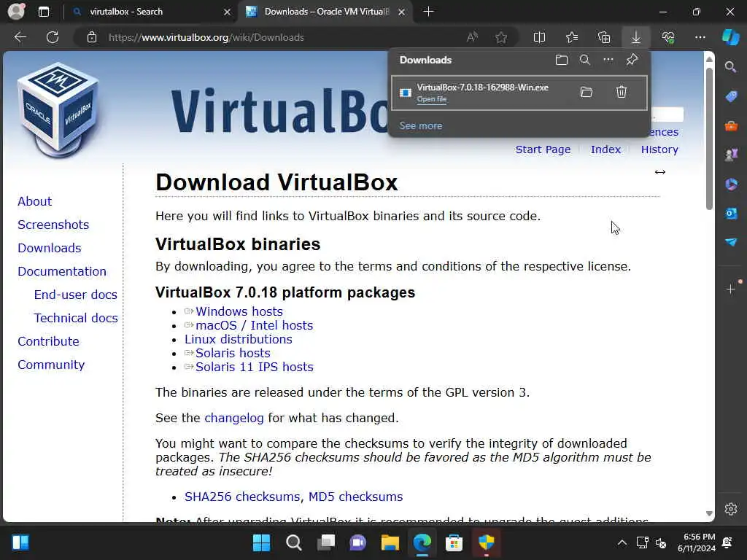Click Open file under the VirtualBox exe
The image size is (747, 560).
tap(432, 99)
